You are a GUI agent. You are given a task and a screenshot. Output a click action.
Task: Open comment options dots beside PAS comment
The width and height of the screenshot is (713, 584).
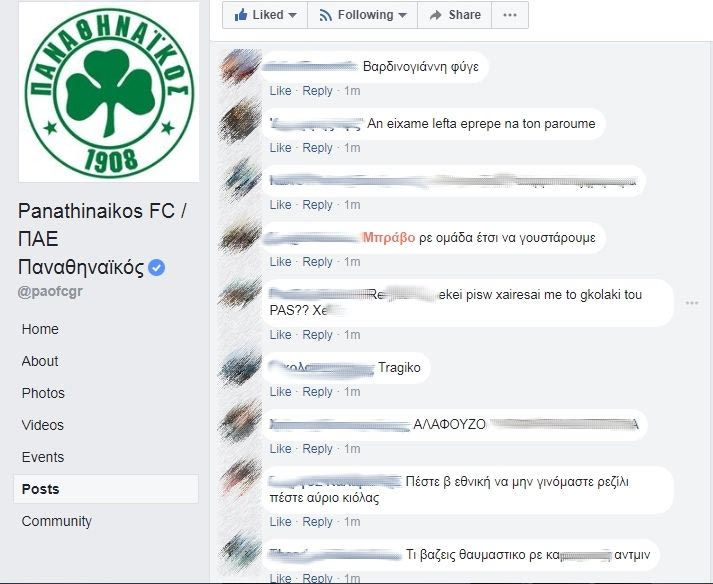pyautogui.click(x=692, y=303)
